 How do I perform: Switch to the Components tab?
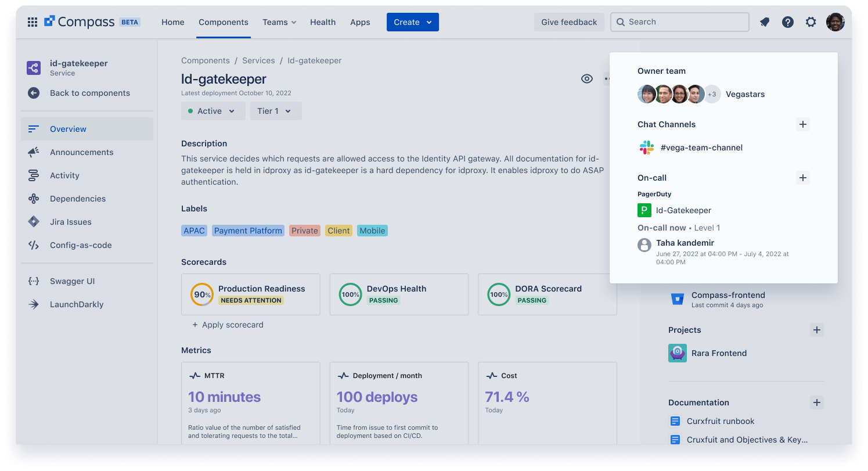(x=223, y=21)
